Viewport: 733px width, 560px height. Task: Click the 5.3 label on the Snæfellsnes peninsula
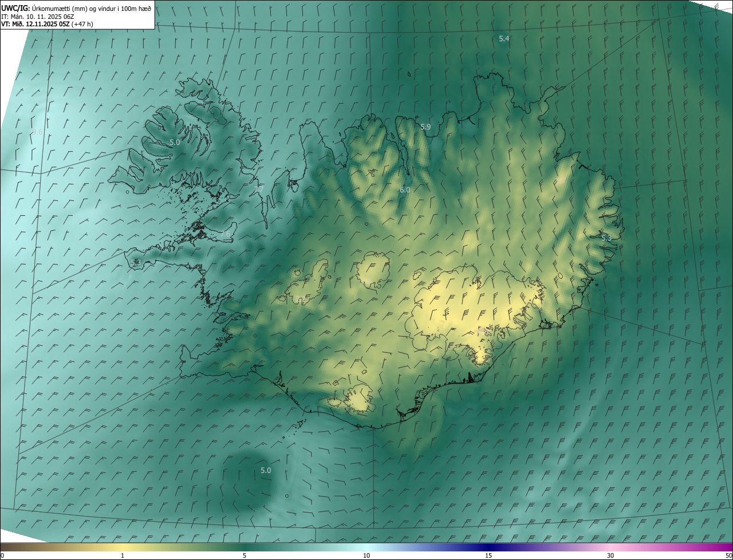tap(136, 262)
